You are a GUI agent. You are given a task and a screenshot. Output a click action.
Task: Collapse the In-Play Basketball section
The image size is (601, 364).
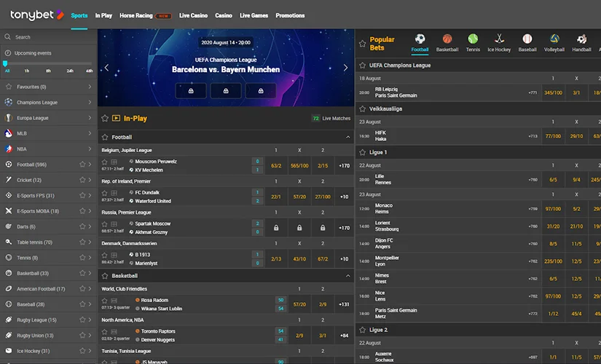pos(347,275)
